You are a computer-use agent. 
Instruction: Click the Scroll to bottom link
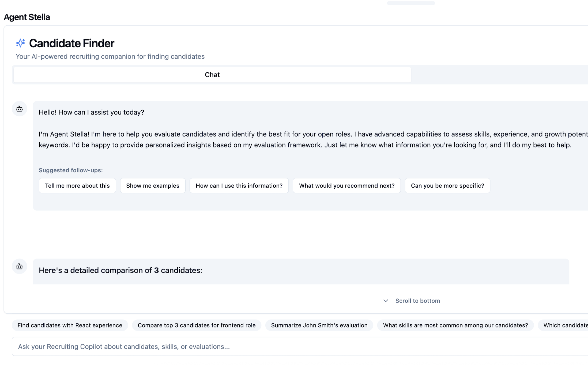point(417,301)
